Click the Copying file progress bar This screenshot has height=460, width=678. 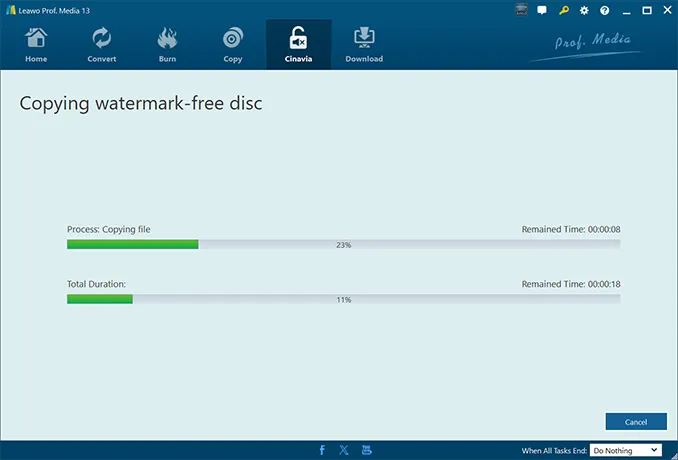click(343, 244)
